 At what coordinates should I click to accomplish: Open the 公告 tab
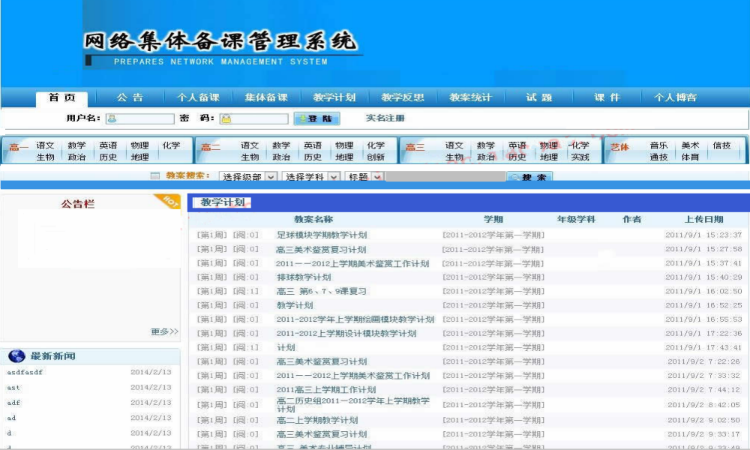[x=130, y=98]
